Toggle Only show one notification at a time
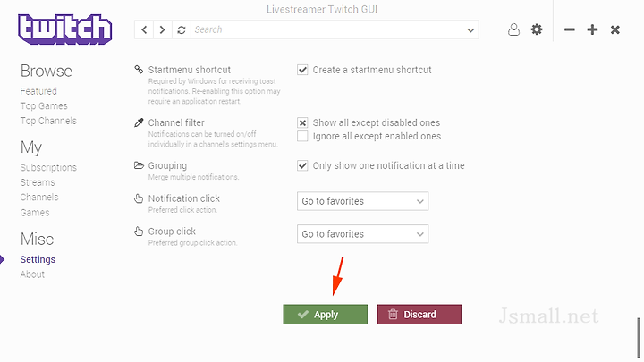644x362 pixels. click(302, 166)
